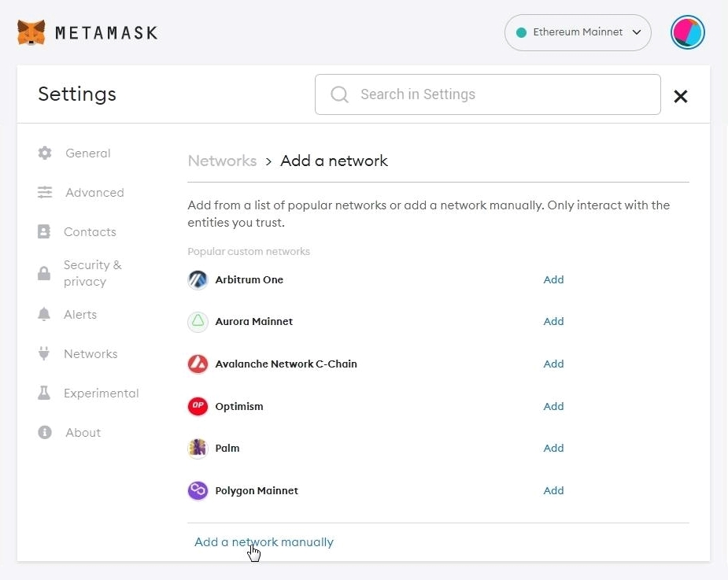This screenshot has height=580, width=728.
Task: Click the Search in Settings field
Action: [x=488, y=94]
